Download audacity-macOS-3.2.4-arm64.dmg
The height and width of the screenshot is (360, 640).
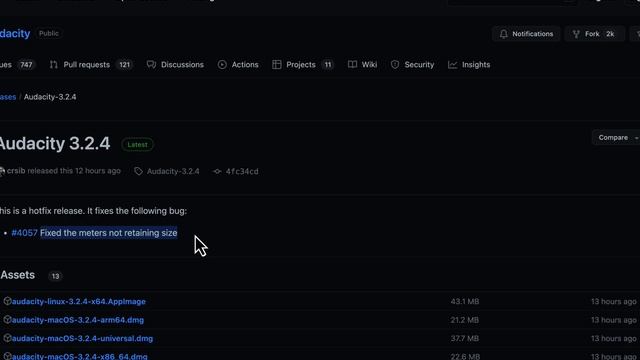click(78, 320)
